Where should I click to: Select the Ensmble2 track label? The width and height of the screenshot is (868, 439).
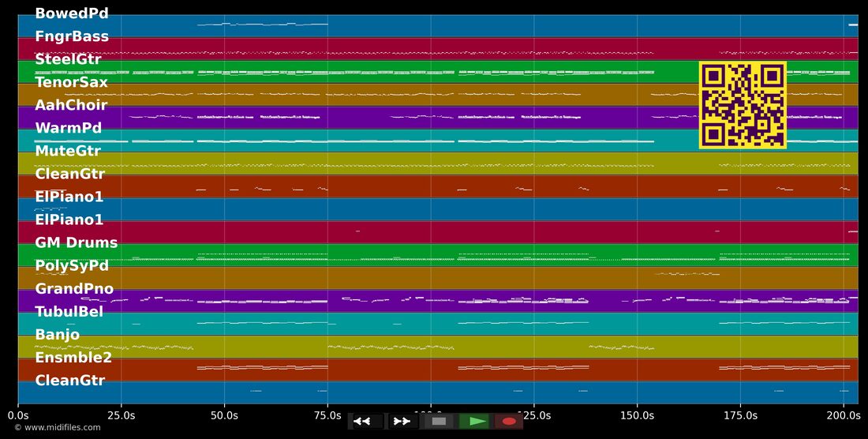click(73, 358)
